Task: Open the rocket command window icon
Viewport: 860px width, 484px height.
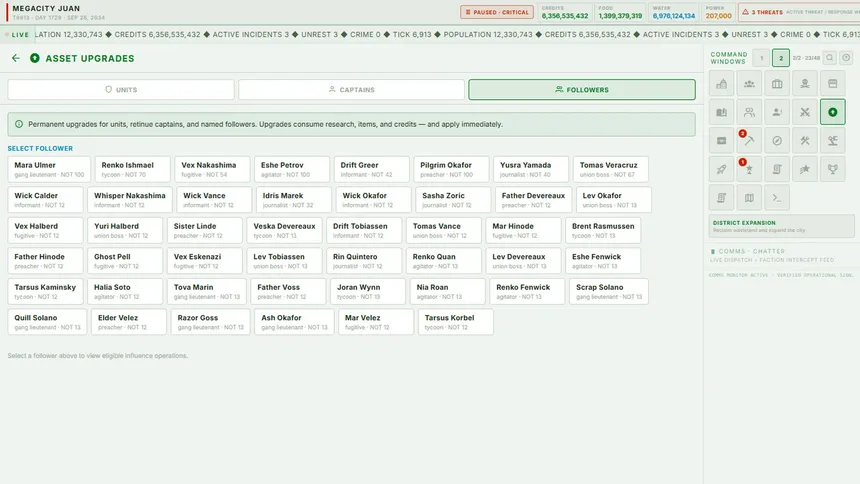Action: 721,170
